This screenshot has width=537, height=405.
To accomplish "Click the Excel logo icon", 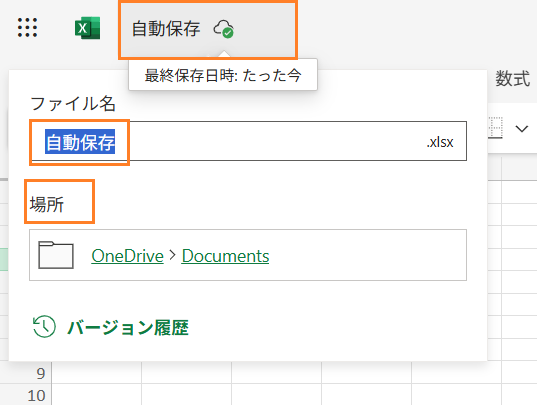I will pyautogui.click(x=88, y=28).
